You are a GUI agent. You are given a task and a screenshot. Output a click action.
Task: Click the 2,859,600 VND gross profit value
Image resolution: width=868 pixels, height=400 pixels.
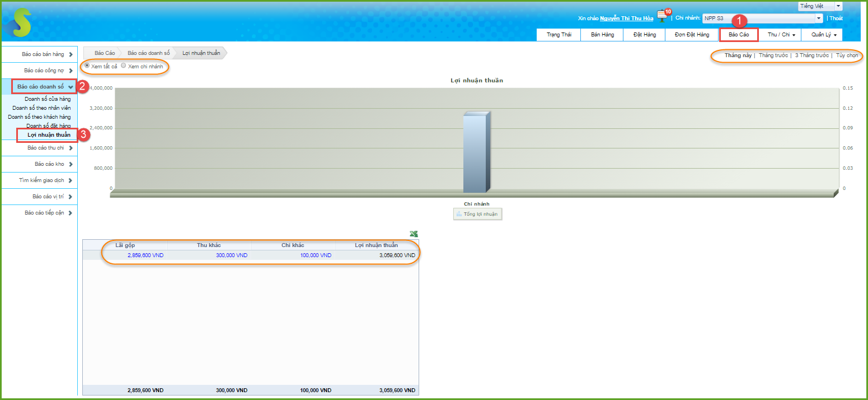146,255
